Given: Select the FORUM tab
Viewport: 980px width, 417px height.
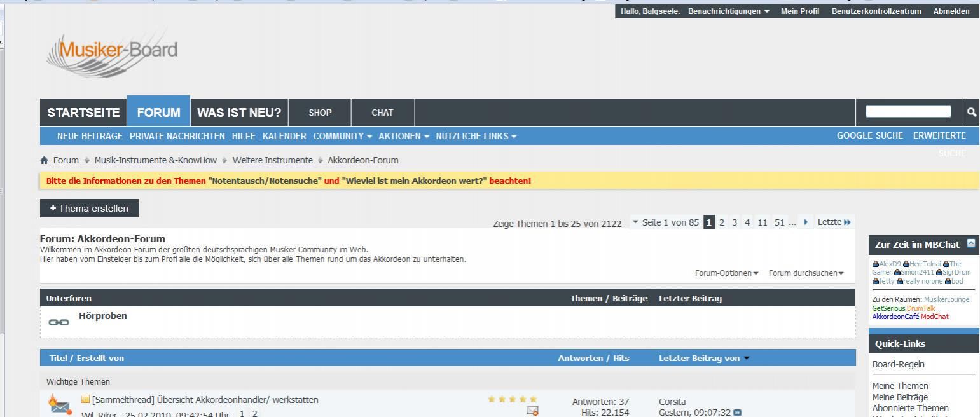Looking at the screenshot, I should 158,113.
